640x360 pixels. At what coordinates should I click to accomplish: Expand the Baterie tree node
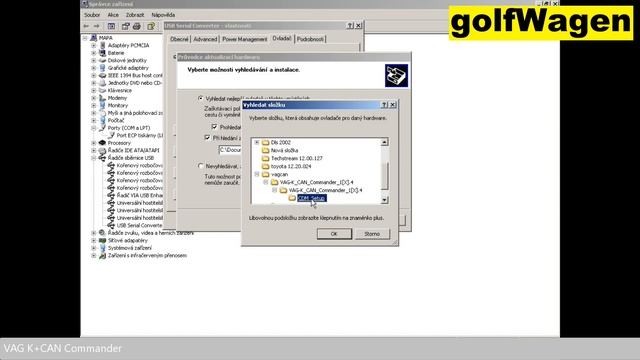[94, 53]
